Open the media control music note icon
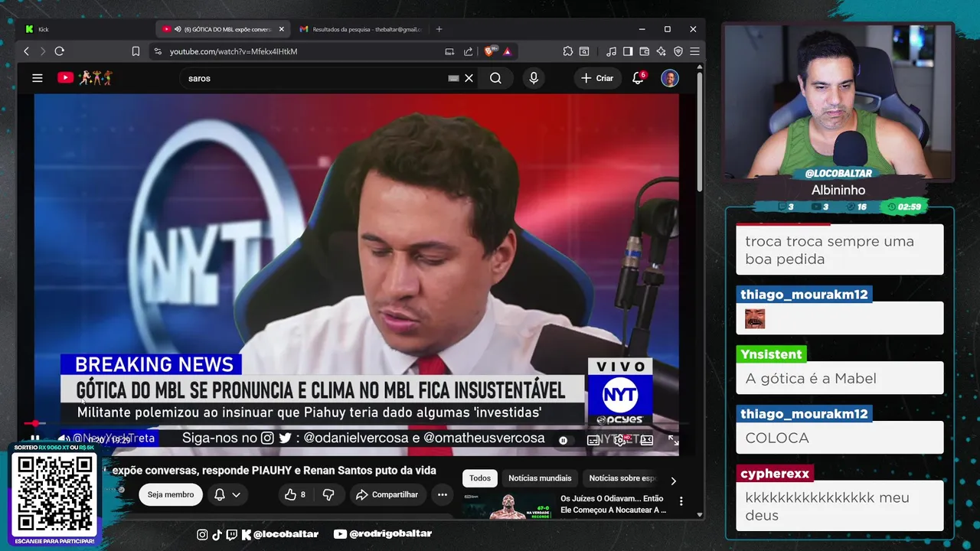The image size is (980, 551). click(611, 51)
